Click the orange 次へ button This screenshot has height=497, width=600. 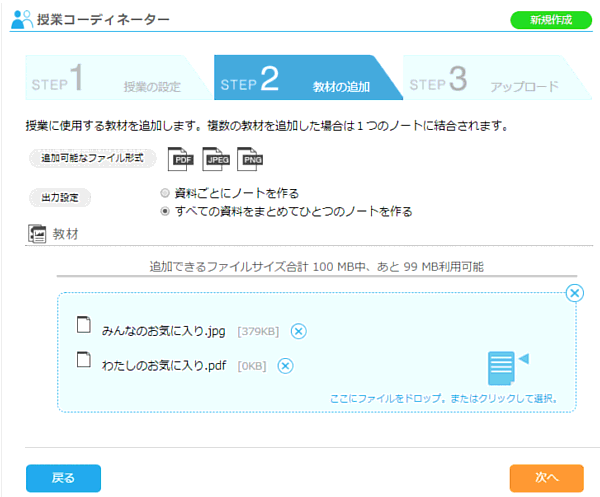pyautogui.click(x=546, y=478)
